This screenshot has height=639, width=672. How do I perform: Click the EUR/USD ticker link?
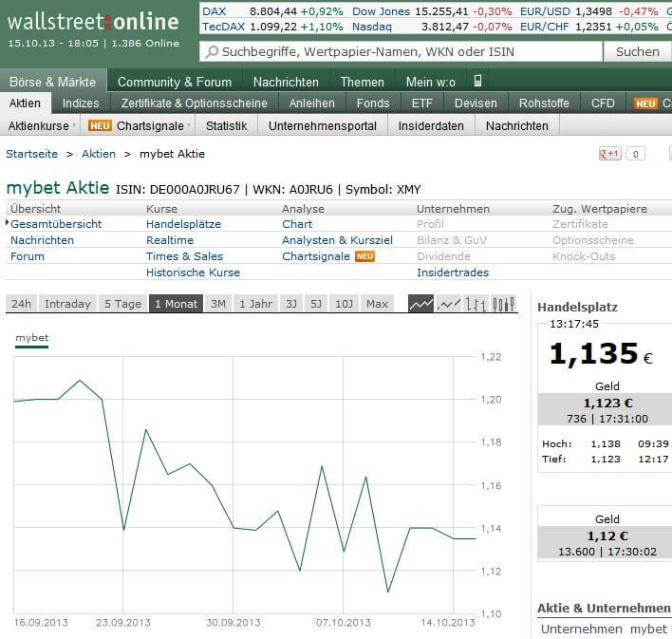click(x=545, y=11)
